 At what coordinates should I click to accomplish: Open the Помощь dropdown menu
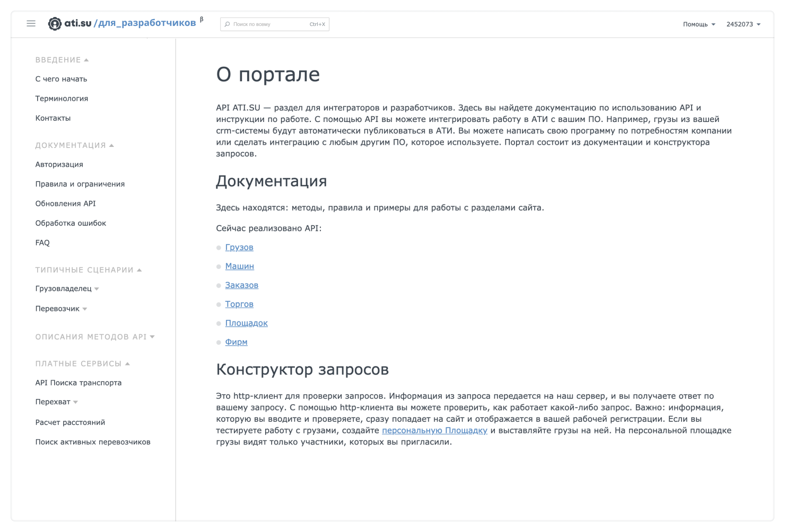point(699,24)
